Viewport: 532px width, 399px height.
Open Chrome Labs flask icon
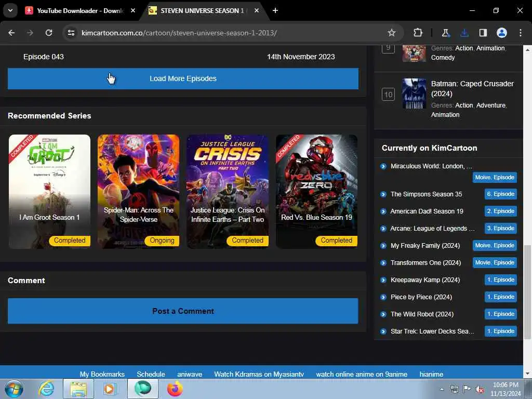pyautogui.click(x=445, y=33)
